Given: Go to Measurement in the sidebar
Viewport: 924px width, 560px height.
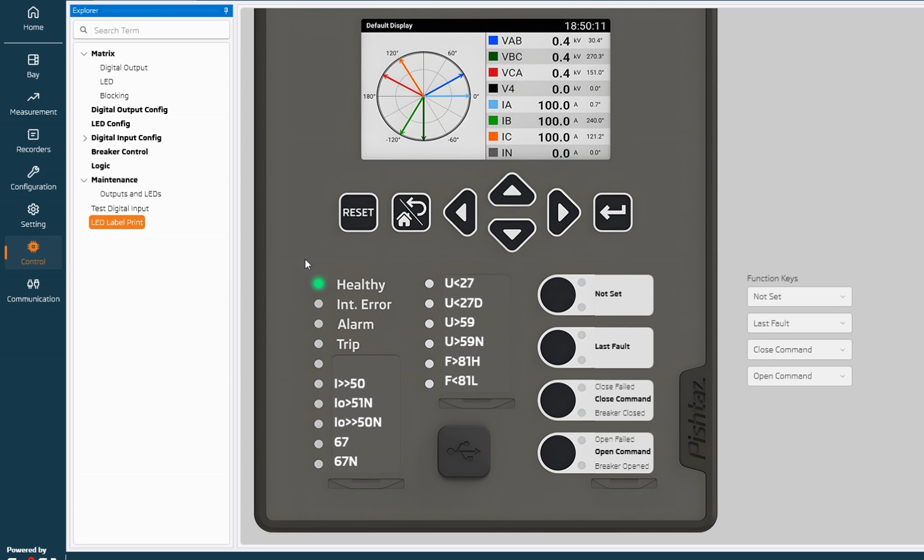Looking at the screenshot, I should pyautogui.click(x=33, y=104).
